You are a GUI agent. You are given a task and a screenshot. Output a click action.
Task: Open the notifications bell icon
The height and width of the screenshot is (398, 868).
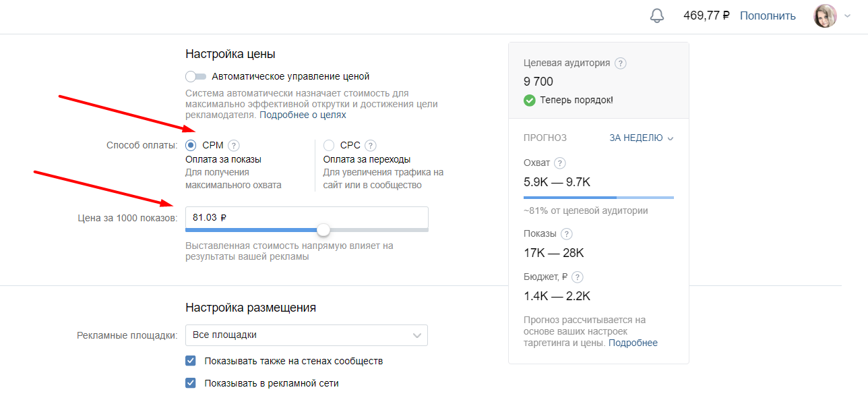click(658, 16)
